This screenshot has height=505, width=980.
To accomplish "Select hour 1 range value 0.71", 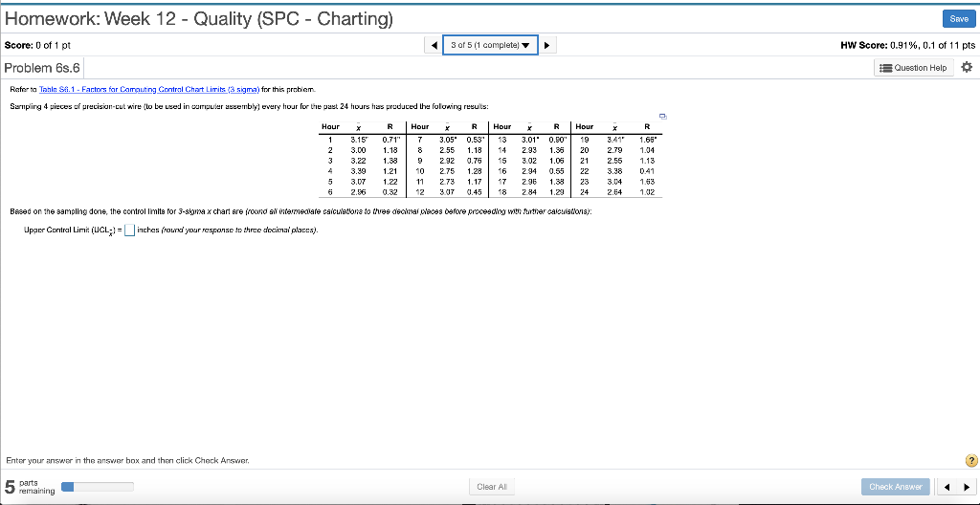I will [390, 140].
